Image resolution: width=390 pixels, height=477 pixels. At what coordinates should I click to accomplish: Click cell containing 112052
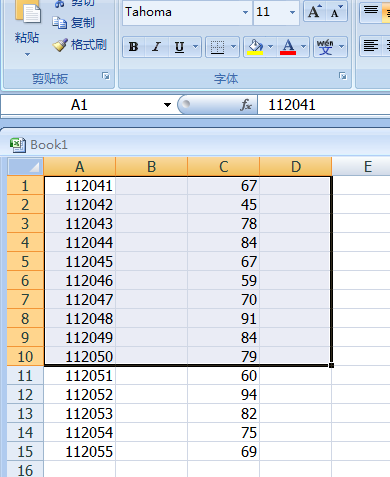[x=80, y=394]
